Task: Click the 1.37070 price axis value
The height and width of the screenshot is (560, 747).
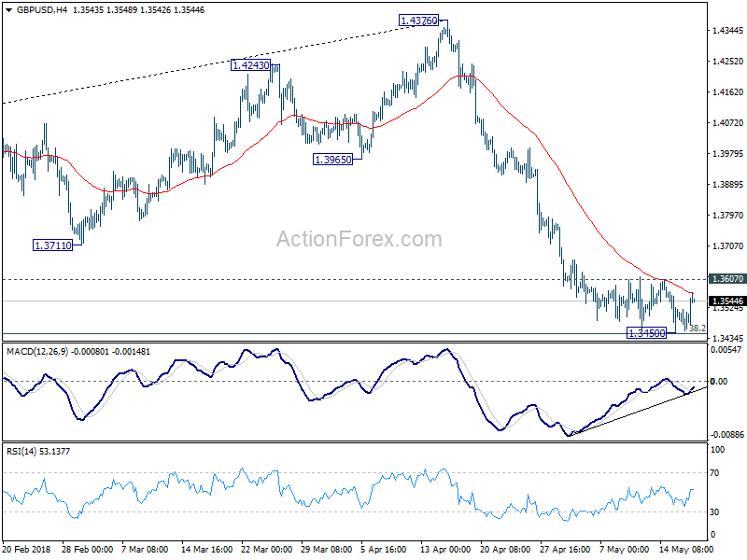Action: pos(727,246)
